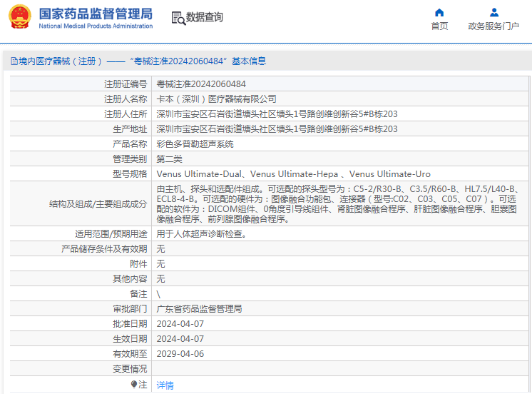The image size is (532, 394).
Task: Select the page heading 境内医疗器械（注册）基本信息
Action: pos(142,61)
